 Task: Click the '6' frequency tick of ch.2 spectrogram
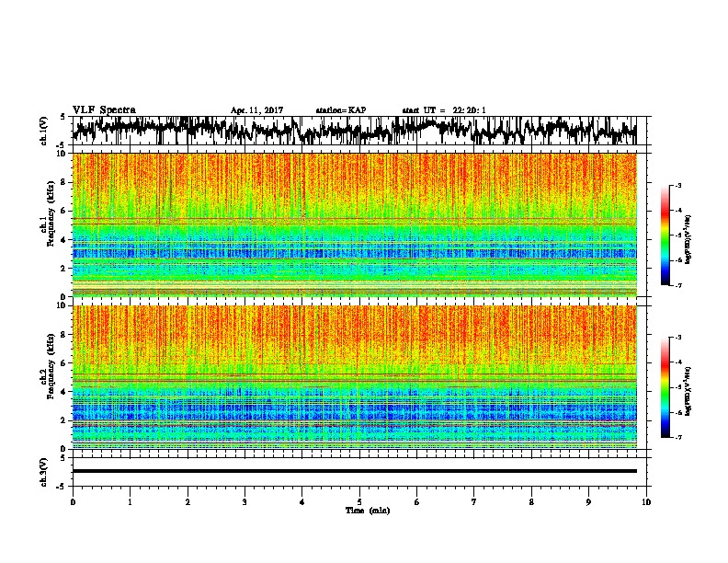pyautogui.click(x=65, y=363)
